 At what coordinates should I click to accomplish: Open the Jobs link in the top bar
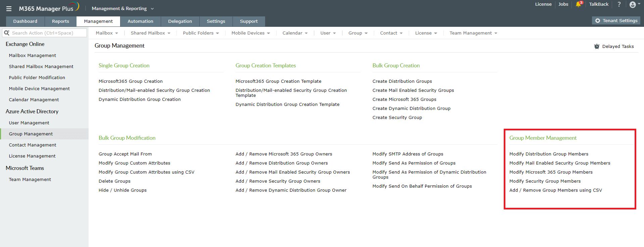coord(563,4)
